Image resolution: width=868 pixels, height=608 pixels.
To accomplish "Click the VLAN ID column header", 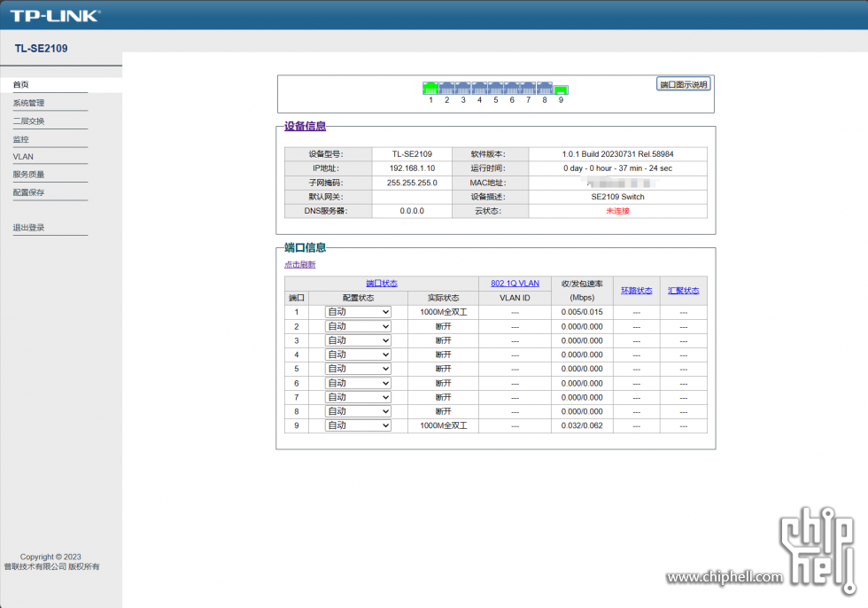I will pyautogui.click(x=515, y=298).
